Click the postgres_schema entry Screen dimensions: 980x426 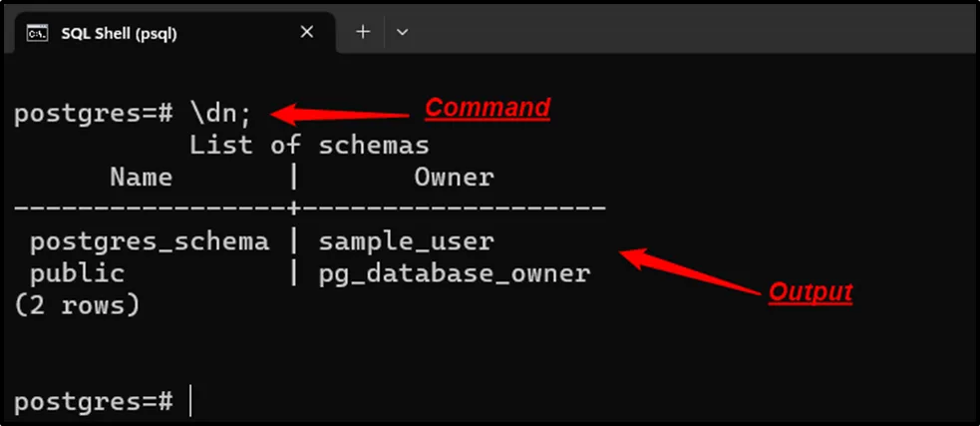pos(150,241)
